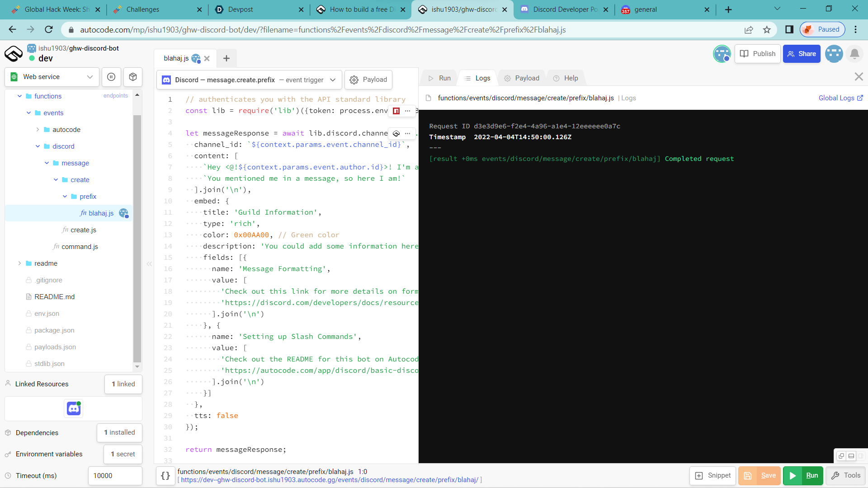This screenshot has width=868, height=488.
Task: Click the Autocode logo in the top-left corner
Action: click(13, 54)
